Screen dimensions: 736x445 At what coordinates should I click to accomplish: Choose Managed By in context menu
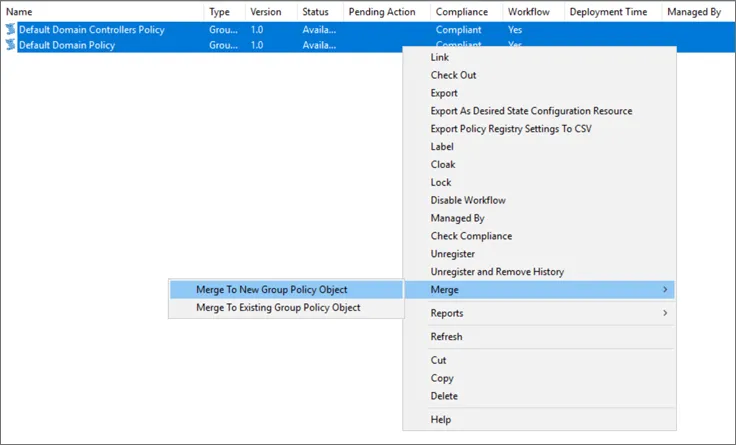tap(458, 218)
